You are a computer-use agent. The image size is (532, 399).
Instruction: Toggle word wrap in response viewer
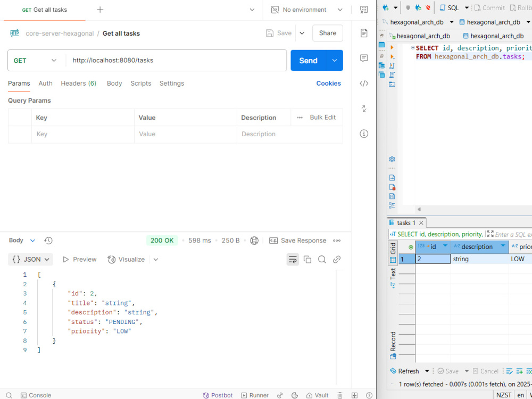point(293,260)
